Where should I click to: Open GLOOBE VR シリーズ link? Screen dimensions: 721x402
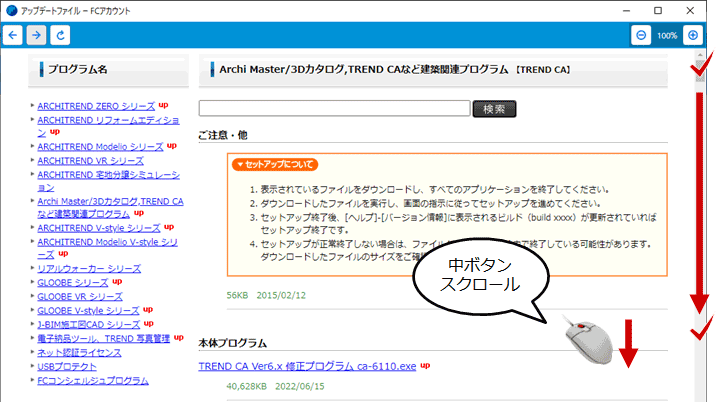(x=80, y=297)
